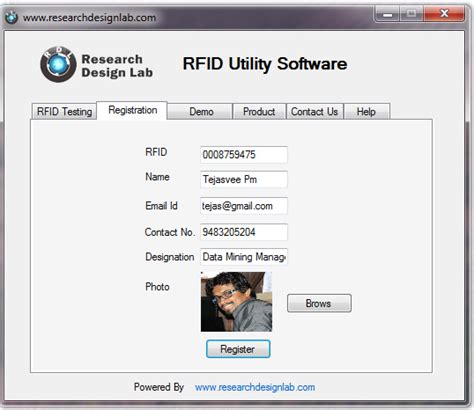This screenshot has width=474, height=410.
Task: Minimize the RFID utility window
Action: pyautogui.click(x=387, y=14)
